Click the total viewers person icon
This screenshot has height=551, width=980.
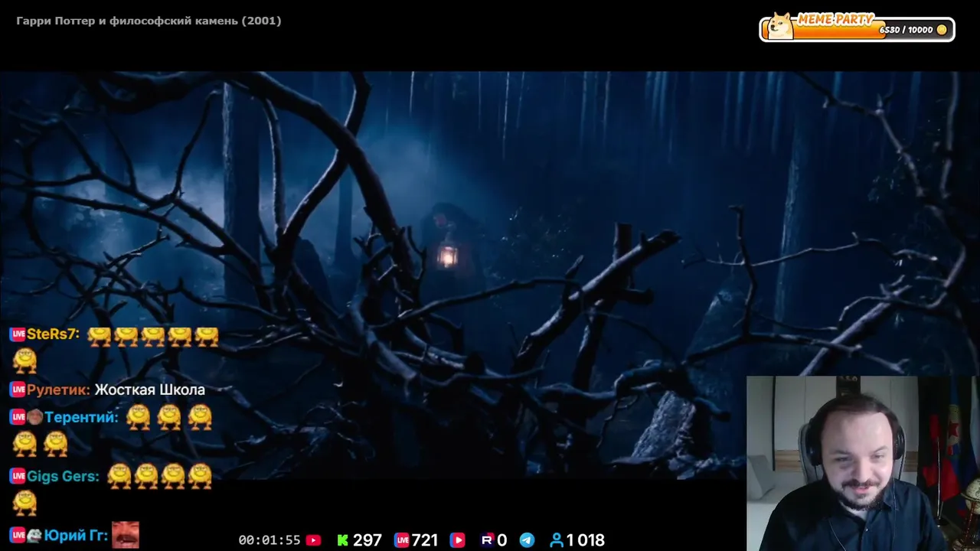point(557,540)
